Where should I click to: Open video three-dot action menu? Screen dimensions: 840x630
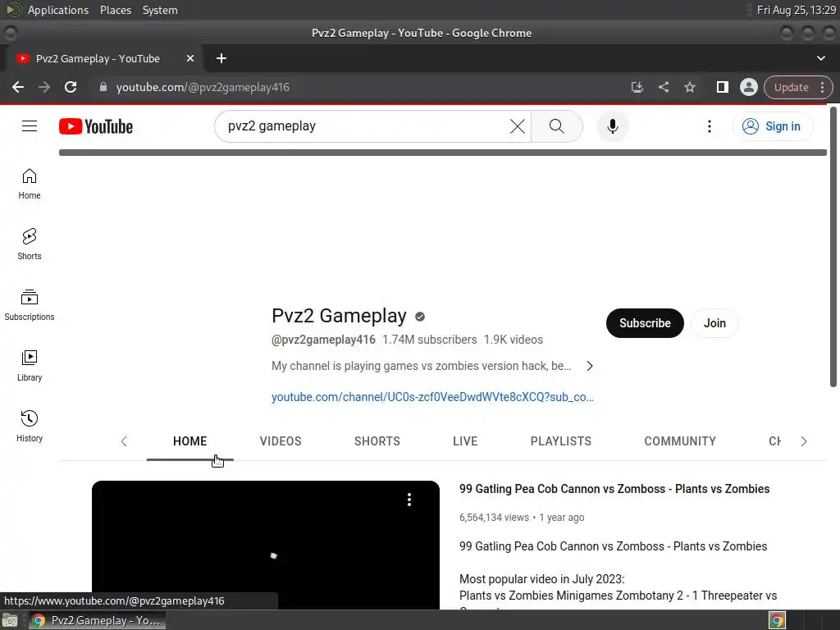pyautogui.click(x=409, y=500)
